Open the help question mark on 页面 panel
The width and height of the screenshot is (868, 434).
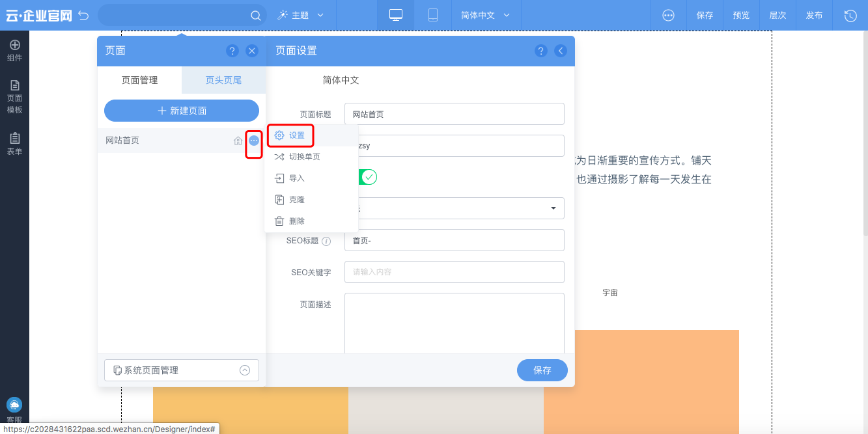click(x=232, y=50)
